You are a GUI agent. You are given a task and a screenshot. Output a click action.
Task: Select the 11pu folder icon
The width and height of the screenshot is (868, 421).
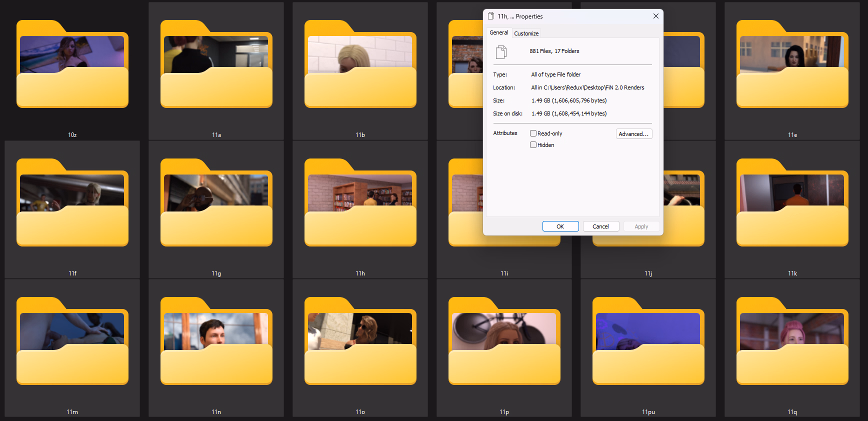click(x=648, y=341)
